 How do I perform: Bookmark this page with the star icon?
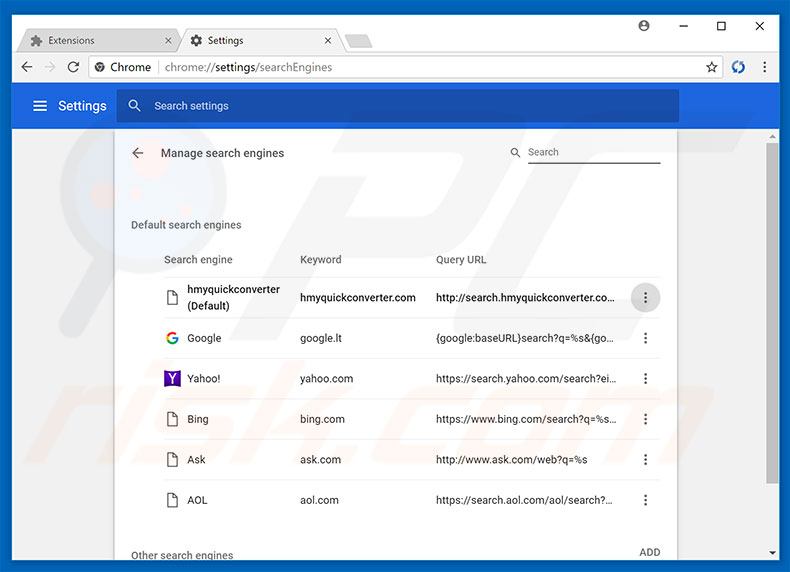pyautogui.click(x=711, y=67)
